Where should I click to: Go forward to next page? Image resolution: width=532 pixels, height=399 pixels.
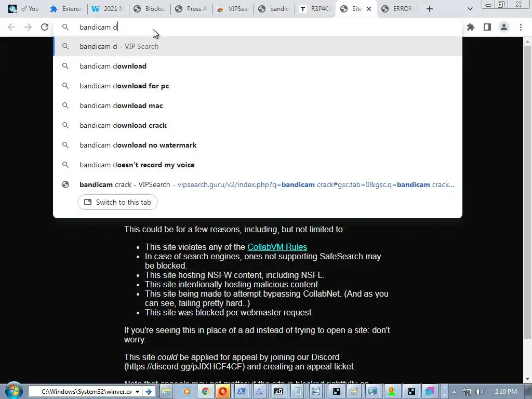(28, 27)
